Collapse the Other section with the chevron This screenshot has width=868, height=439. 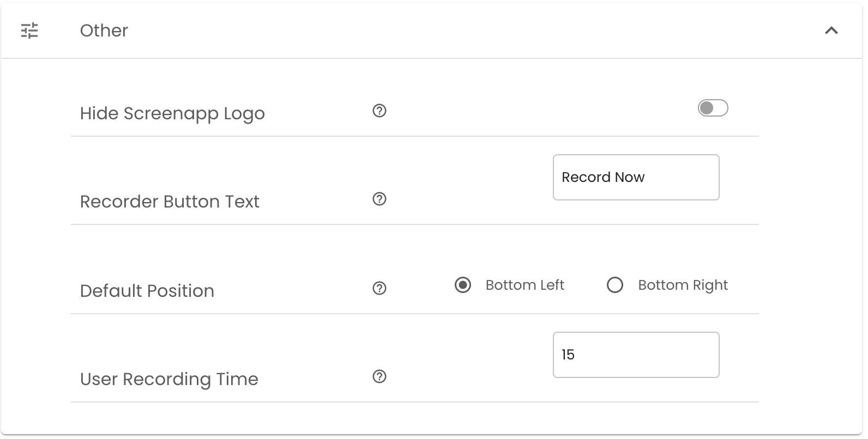(x=831, y=31)
